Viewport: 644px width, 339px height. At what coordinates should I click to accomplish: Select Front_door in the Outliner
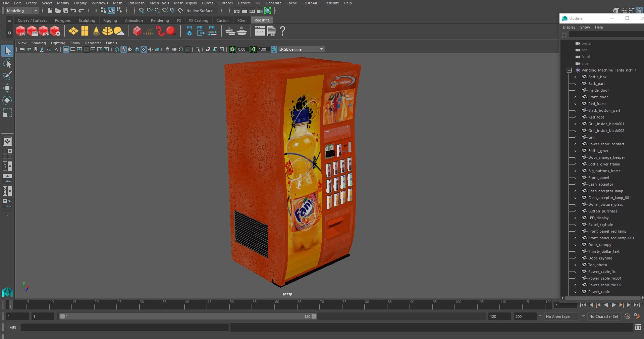[598, 97]
